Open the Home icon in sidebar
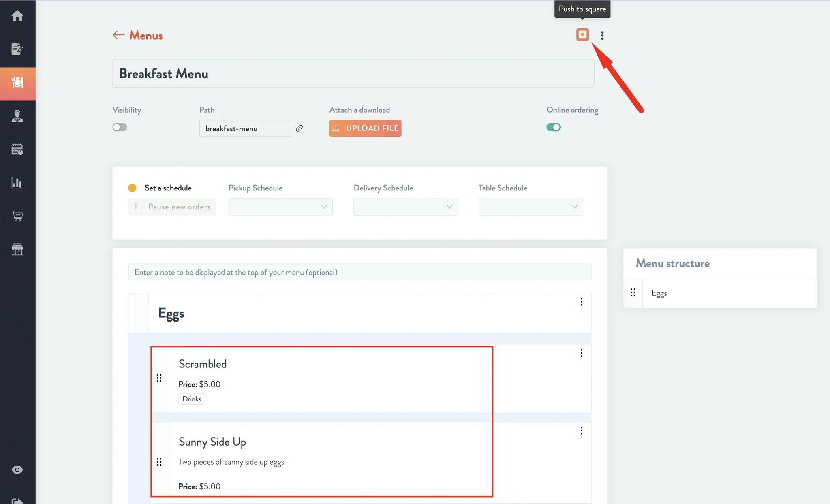 pyautogui.click(x=17, y=16)
